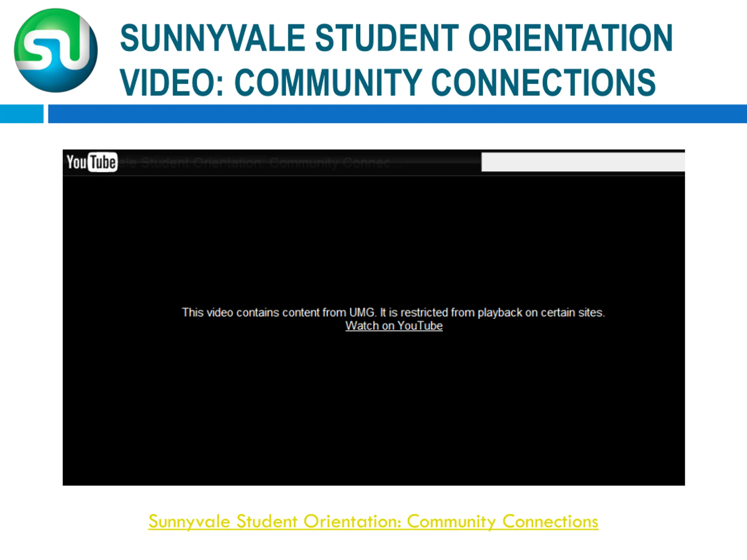The image size is (747, 560).
Task: Click the white search box in the player
Action: click(583, 162)
